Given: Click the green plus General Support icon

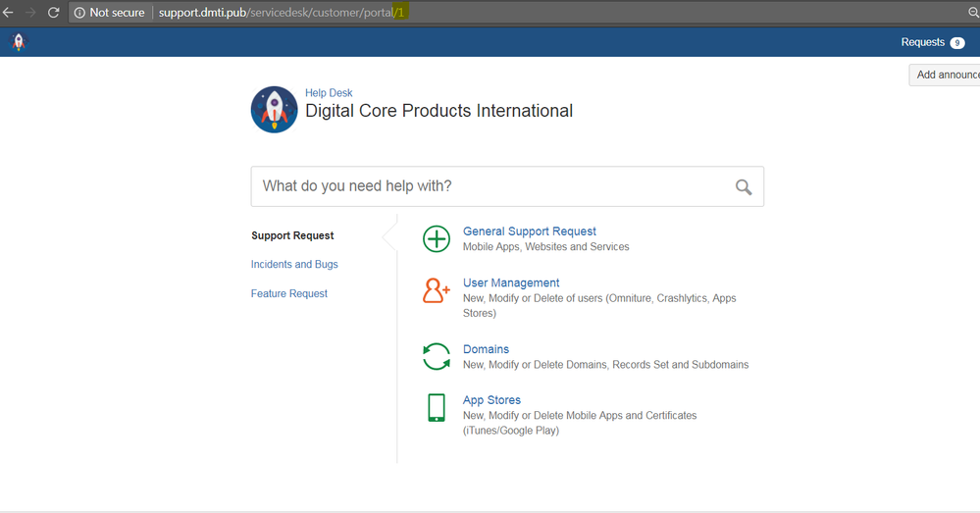Looking at the screenshot, I should coord(437,238).
